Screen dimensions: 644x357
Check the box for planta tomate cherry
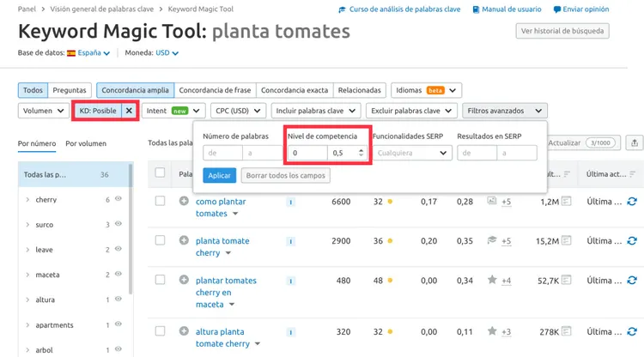[x=161, y=240]
